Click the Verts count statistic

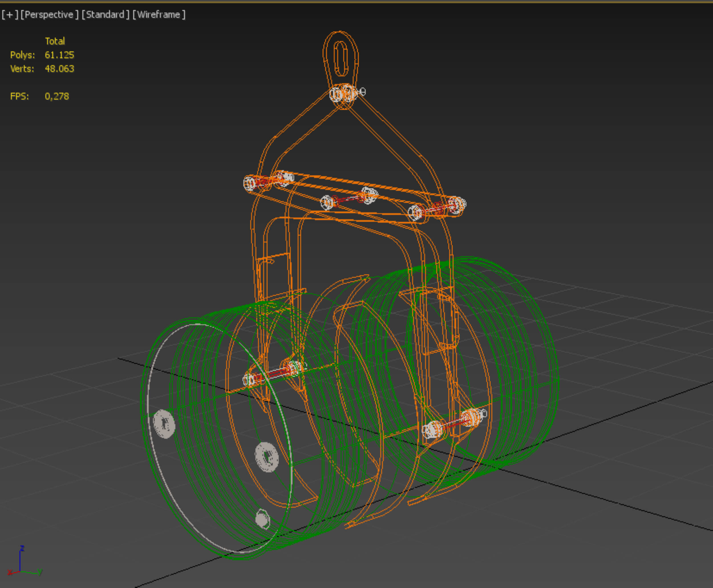click(59, 69)
